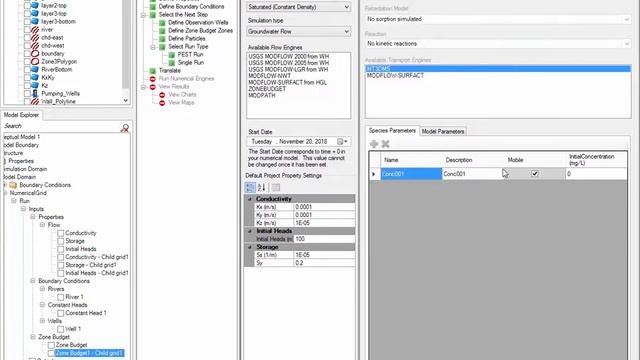Image resolution: width=640 pixels, height=360 pixels.
Task: Check the Conductivity input checkbox
Action: 60,233
